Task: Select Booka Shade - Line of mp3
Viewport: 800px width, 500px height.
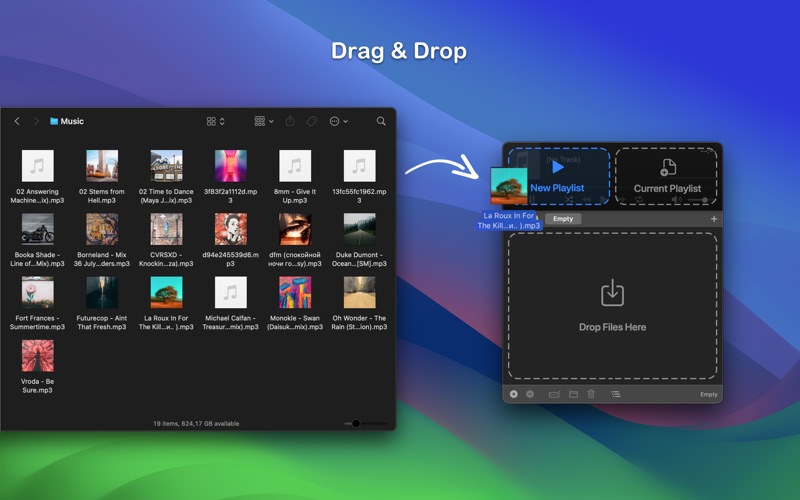Action: coord(37,240)
